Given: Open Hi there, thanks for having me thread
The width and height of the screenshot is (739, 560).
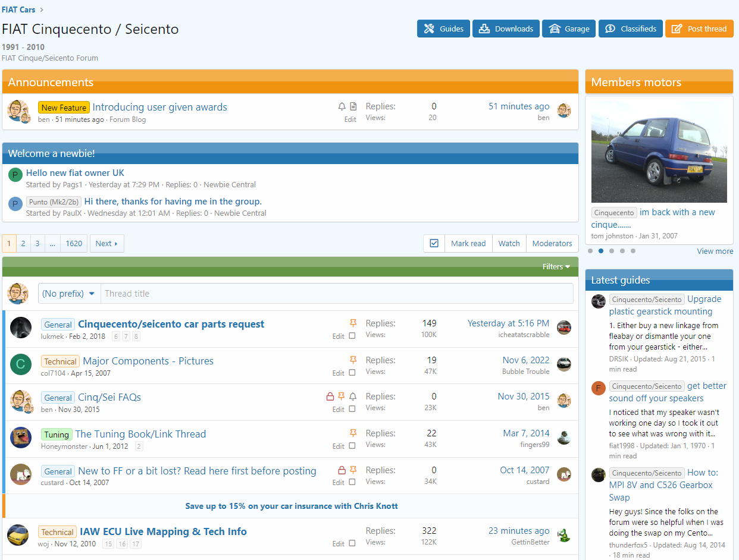Looking at the screenshot, I should point(173,202).
